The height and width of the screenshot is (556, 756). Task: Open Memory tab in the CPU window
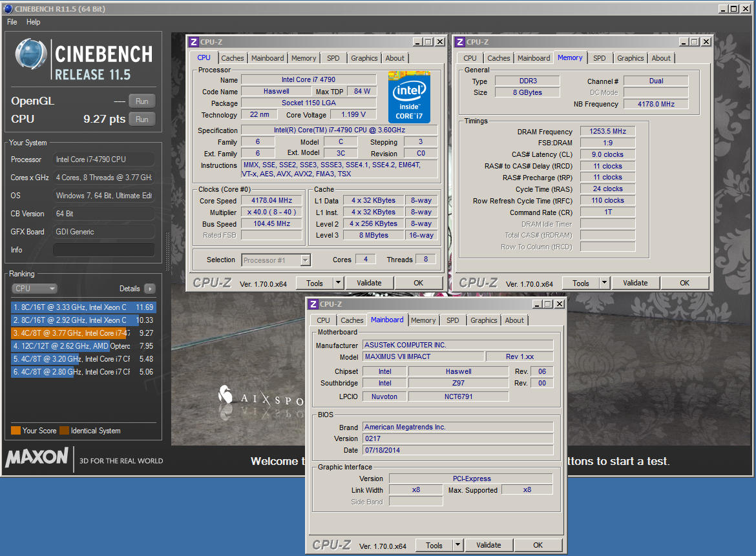coord(304,58)
